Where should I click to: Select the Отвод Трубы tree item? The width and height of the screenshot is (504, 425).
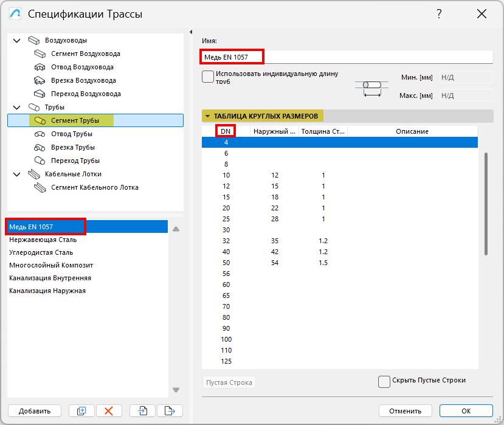72,134
